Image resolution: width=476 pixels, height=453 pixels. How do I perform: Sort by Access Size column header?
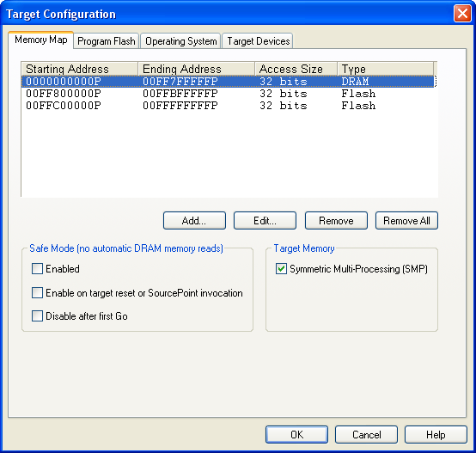point(296,69)
